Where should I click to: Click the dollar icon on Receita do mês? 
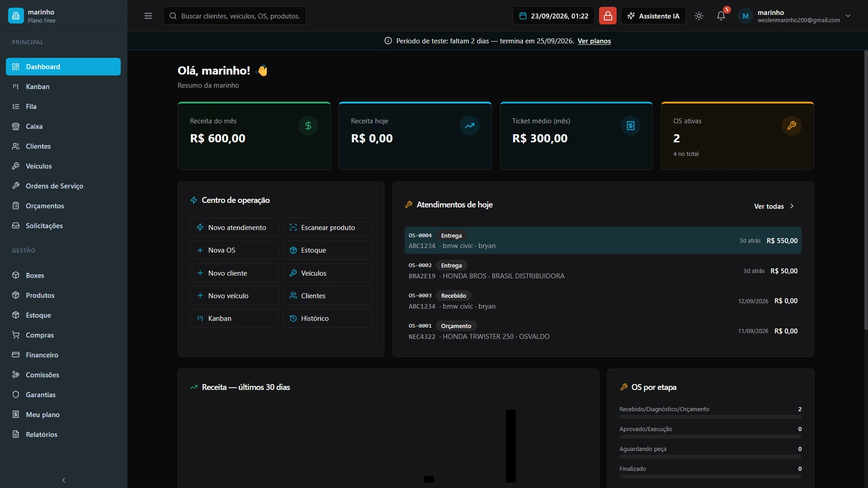point(308,126)
